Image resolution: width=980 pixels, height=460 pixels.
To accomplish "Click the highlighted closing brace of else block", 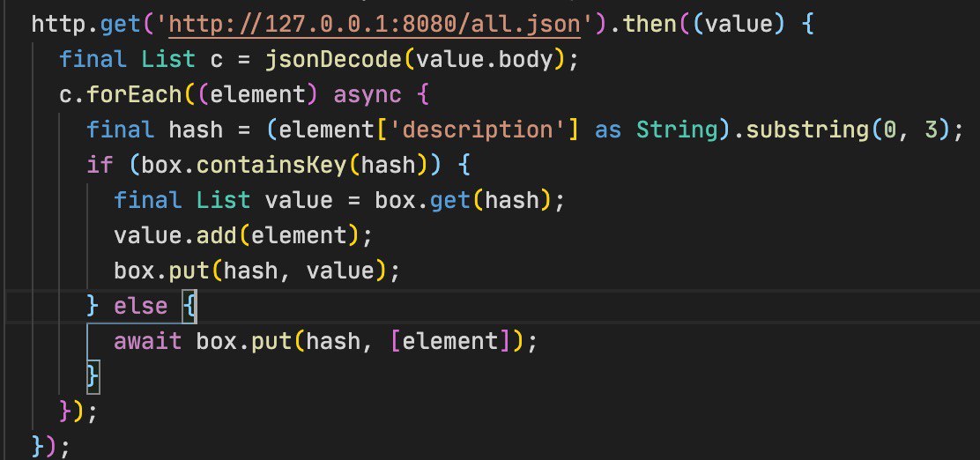I will pos(93,376).
